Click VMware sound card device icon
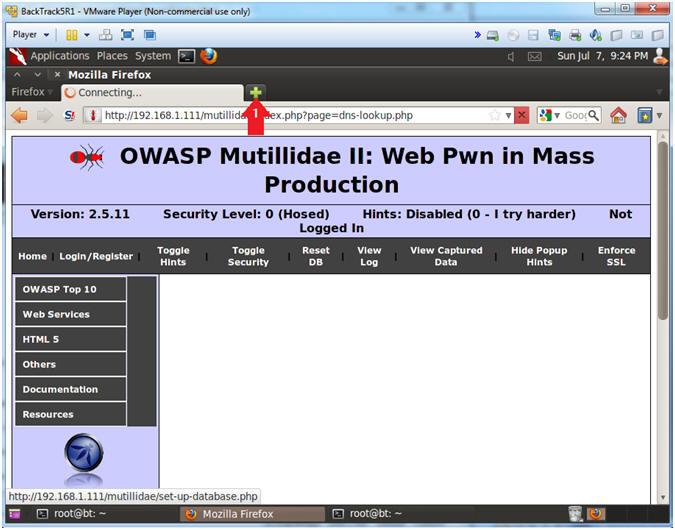The height and width of the screenshot is (530, 675). click(x=596, y=35)
